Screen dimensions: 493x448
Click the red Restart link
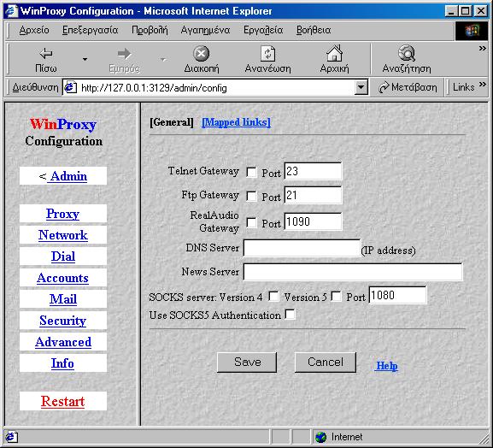click(x=62, y=401)
